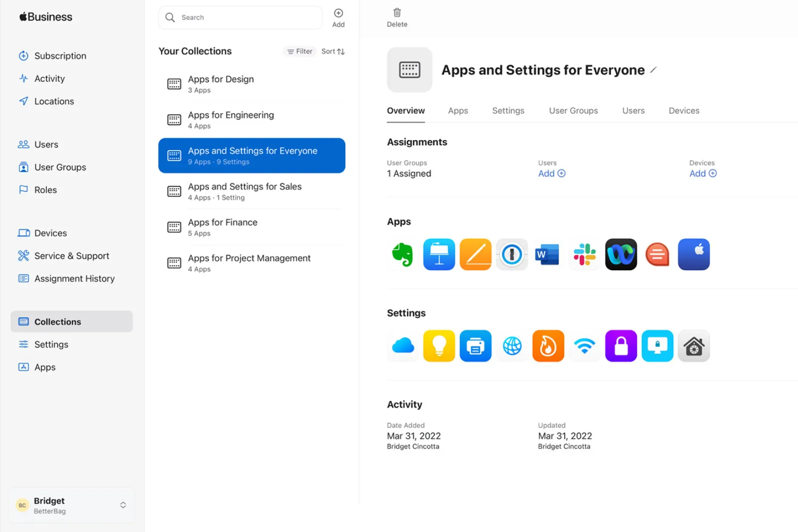Open the User Groups tab

574,111
